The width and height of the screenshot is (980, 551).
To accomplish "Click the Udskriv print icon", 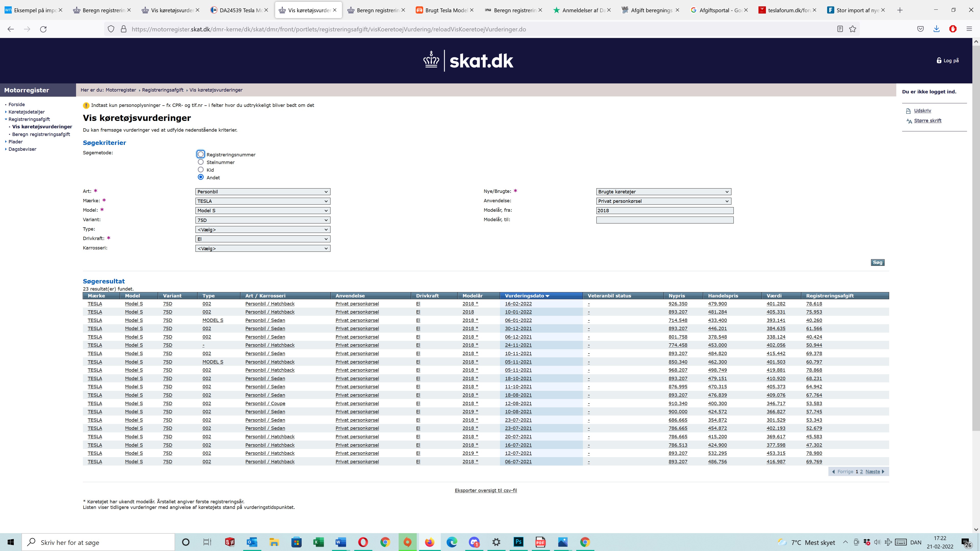I will click(x=909, y=111).
